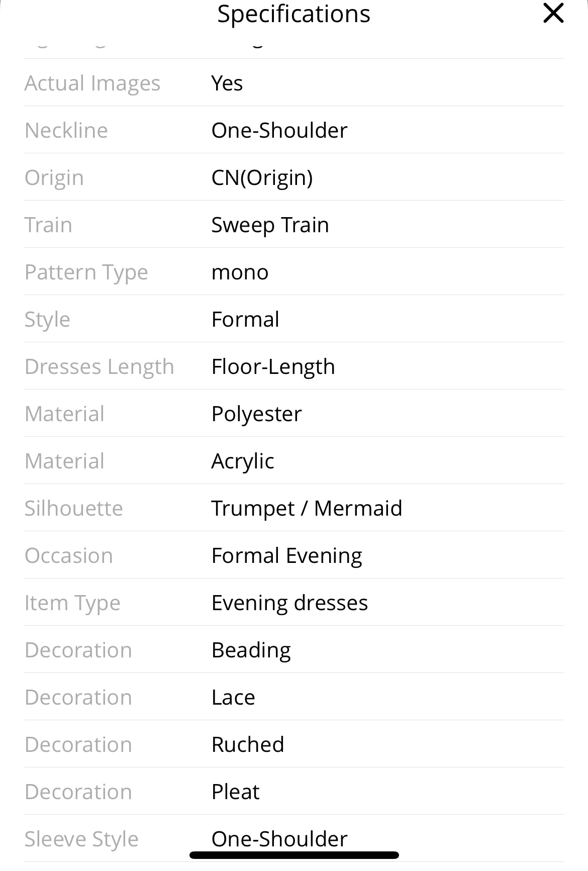This screenshot has height=871, width=588.
Task: Tap the Sleeve Style label
Action: 81,839
